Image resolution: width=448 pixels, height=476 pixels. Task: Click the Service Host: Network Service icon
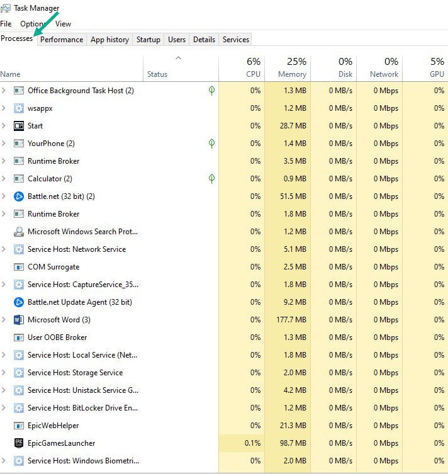(x=19, y=249)
